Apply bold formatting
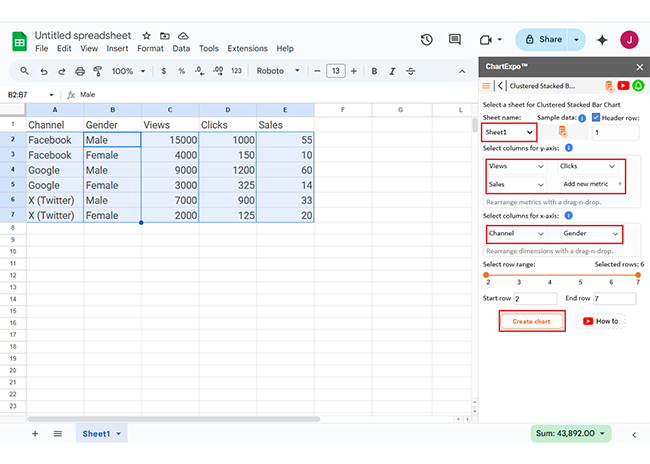The height and width of the screenshot is (464, 650). 374,71
